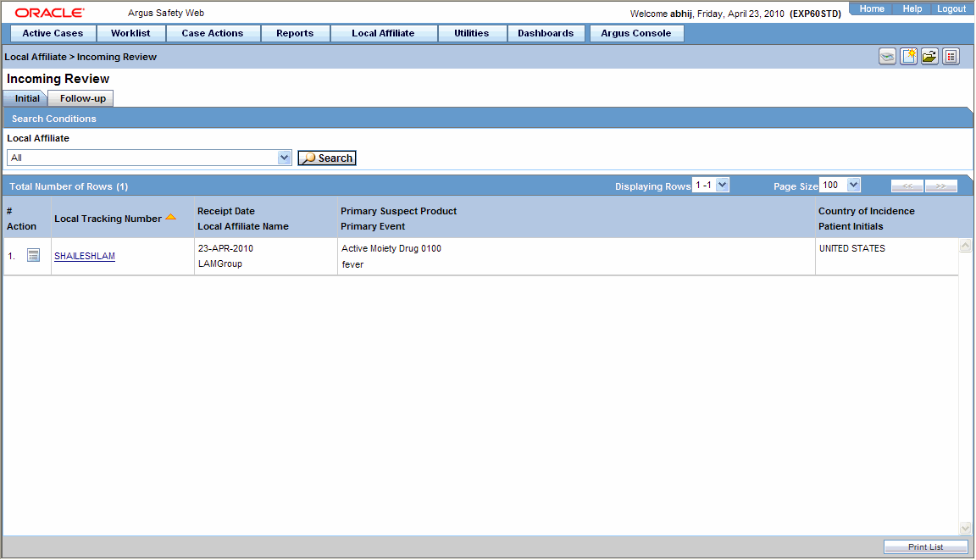
Task: Click the ORACLE logo
Action: (48, 12)
